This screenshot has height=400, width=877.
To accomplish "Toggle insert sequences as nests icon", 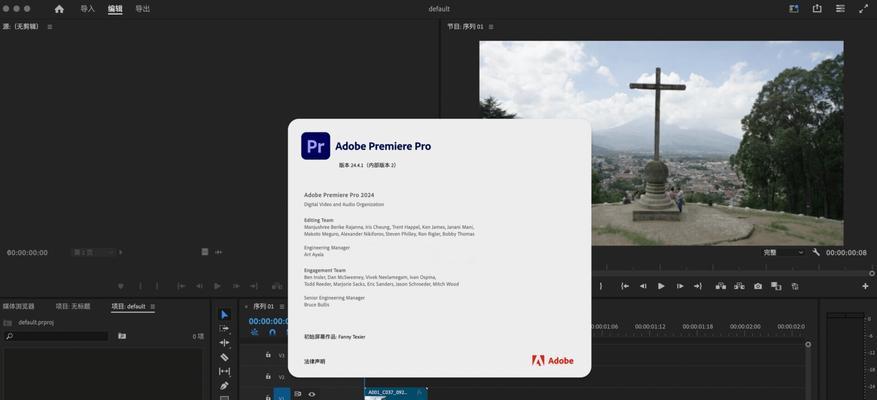I will point(255,332).
